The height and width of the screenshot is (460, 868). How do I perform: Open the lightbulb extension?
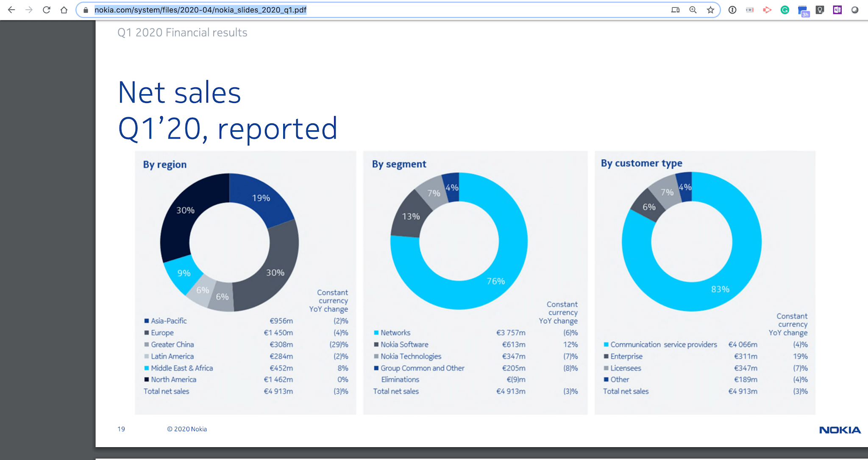click(820, 9)
